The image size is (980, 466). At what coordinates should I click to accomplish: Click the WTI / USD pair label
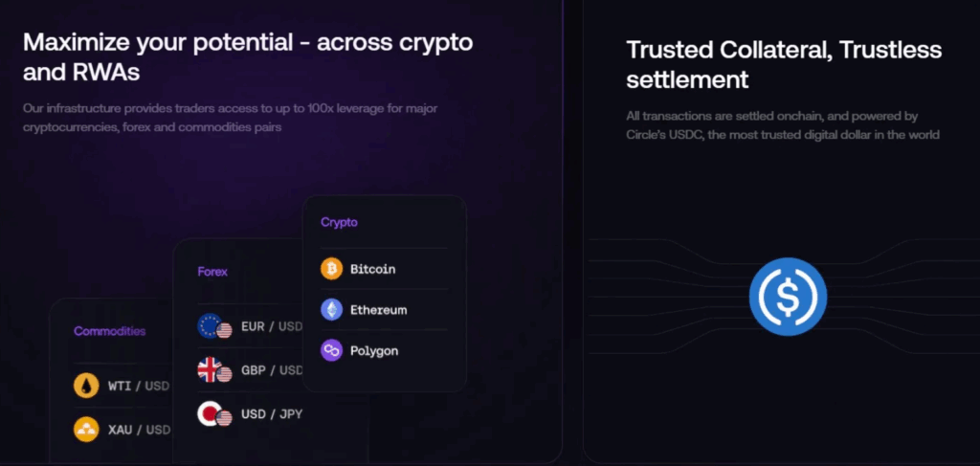tap(139, 386)
